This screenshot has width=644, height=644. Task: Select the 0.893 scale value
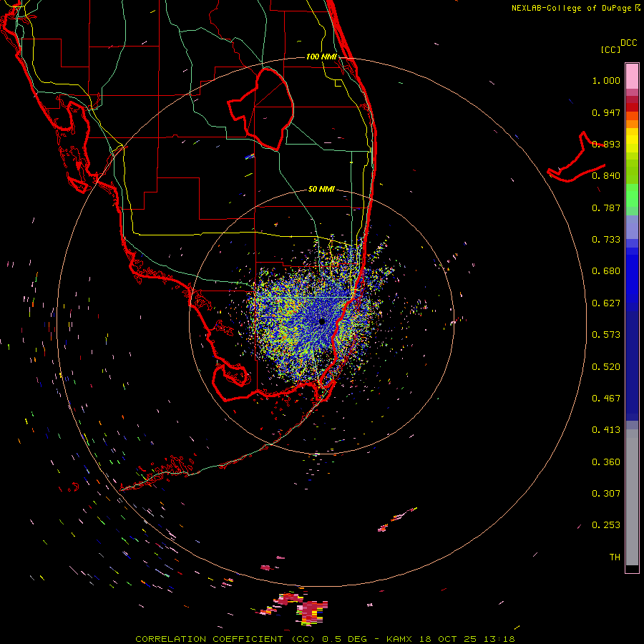click(606, 144)
